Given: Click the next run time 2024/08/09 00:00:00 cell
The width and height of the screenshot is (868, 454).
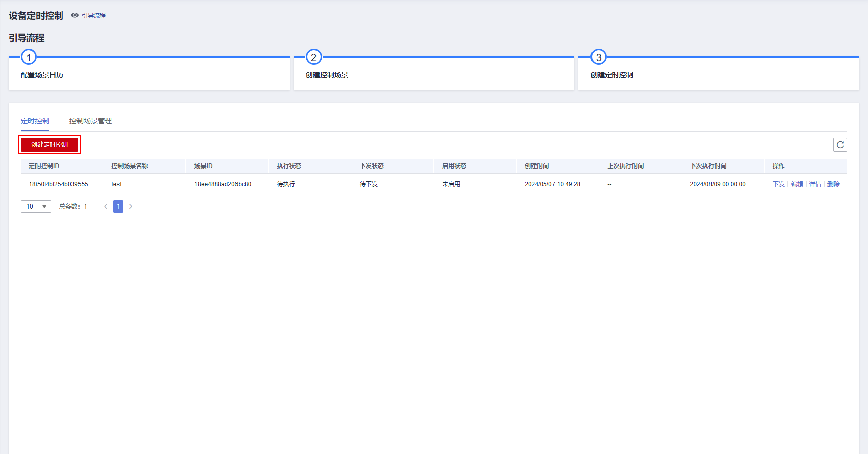Looking at the screenshot, I should point(722,184).
